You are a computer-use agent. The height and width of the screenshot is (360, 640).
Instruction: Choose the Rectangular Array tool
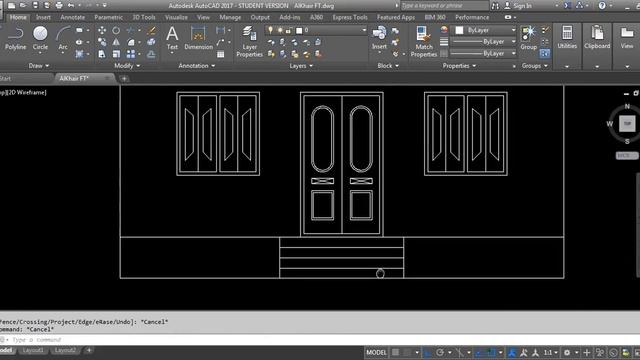(x=131, y=54)
